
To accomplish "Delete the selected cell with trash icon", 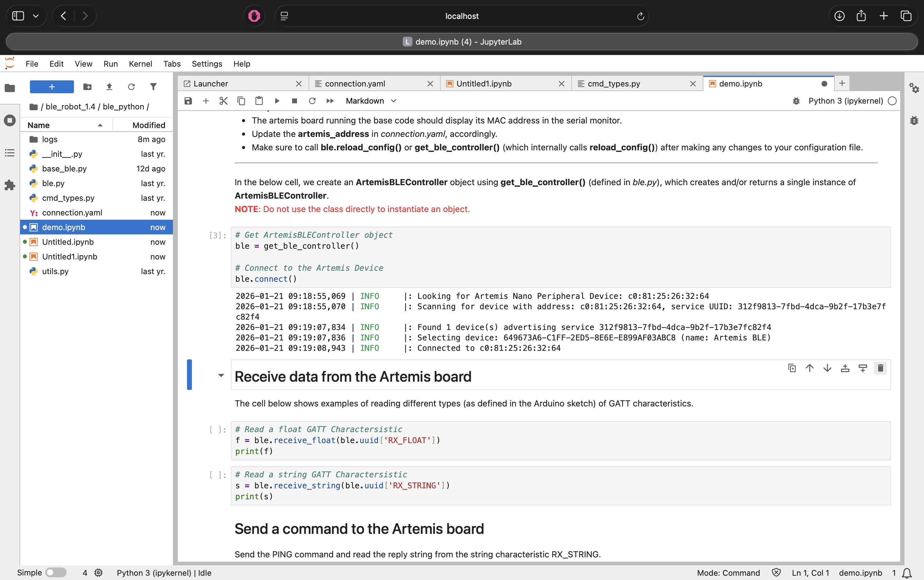I will click(x=880, y=368).
